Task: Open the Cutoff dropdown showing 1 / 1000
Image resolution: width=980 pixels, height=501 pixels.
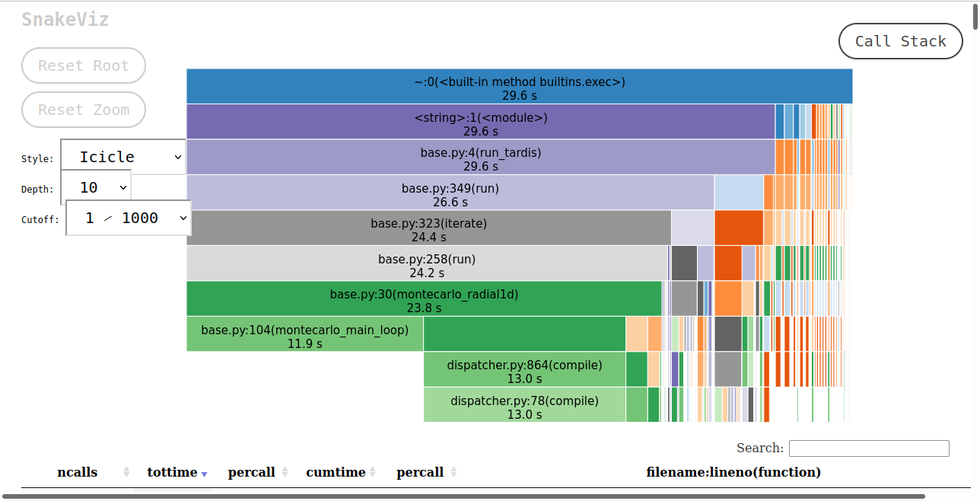Action: 128,219
